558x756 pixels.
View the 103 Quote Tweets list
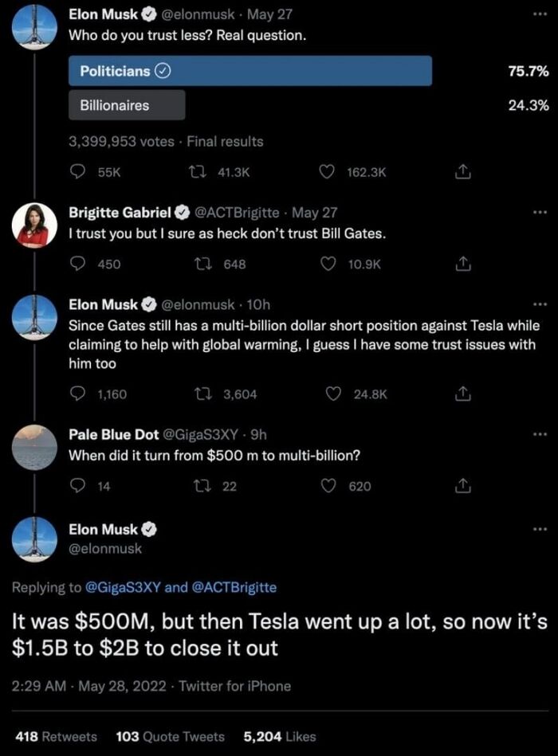(171, 736)
